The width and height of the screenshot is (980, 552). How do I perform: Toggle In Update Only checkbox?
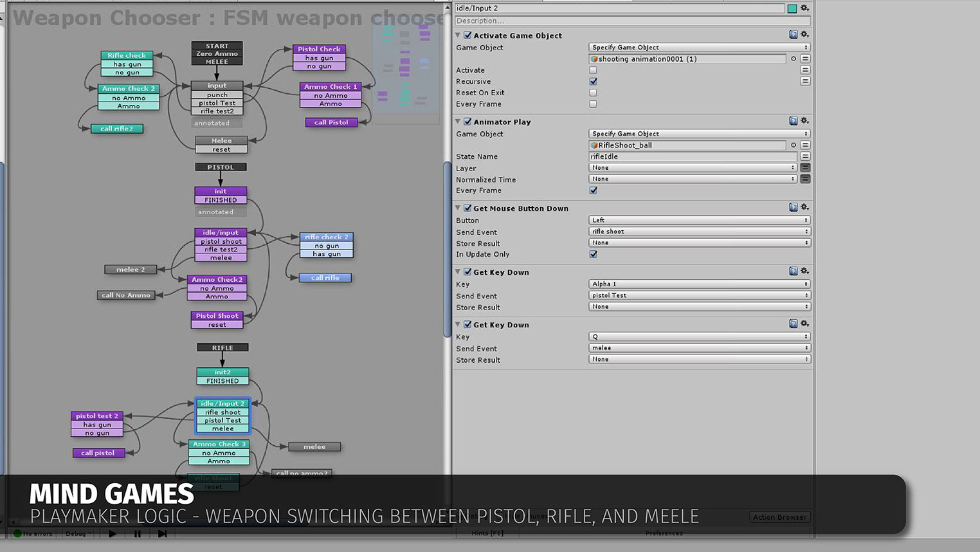593,254
